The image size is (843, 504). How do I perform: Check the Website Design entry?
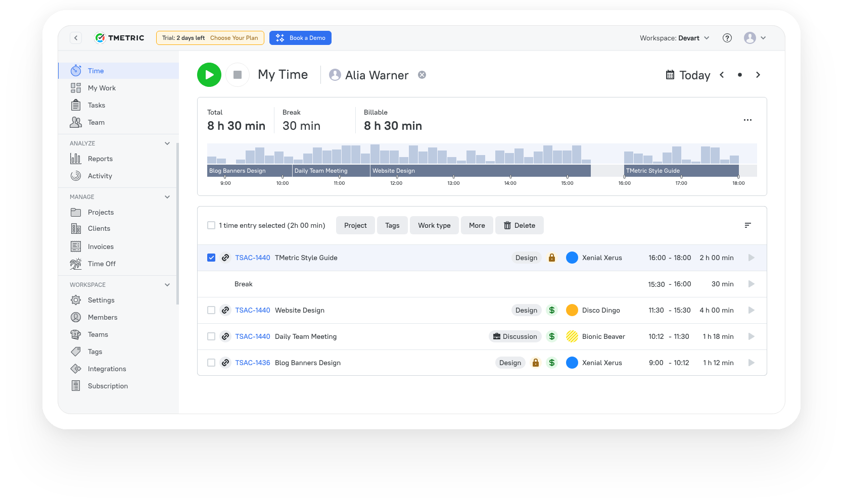[x=211, y=310]
